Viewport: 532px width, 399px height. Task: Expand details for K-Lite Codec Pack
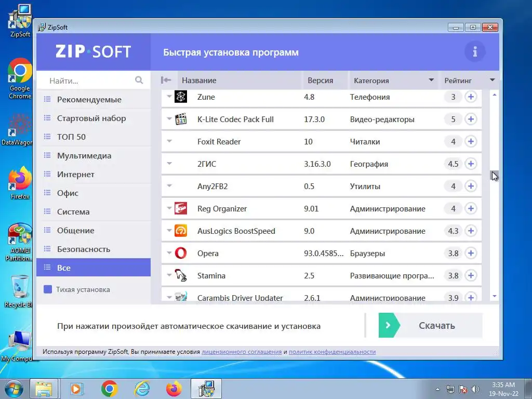(x=169, y=119)
